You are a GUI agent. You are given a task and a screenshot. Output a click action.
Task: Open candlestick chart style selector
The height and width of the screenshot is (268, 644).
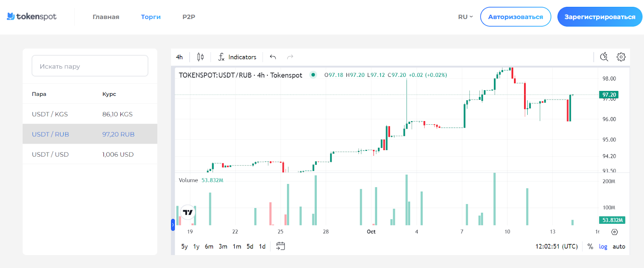click(200, 57)
